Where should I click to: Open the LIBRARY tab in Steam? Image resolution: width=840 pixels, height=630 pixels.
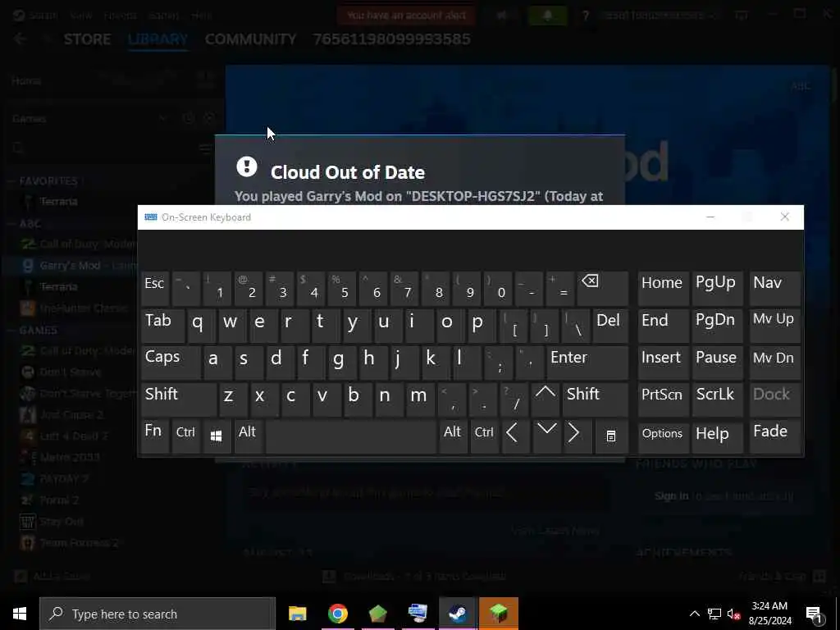click(158, 39)
